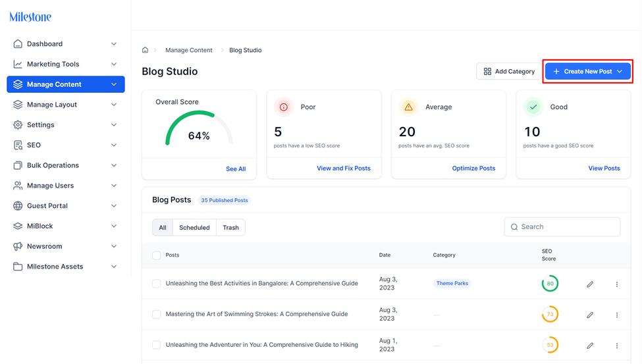This screenshot has height=364, width=642.
Task: Click the Add Category button
Action: tap(509, 71)
